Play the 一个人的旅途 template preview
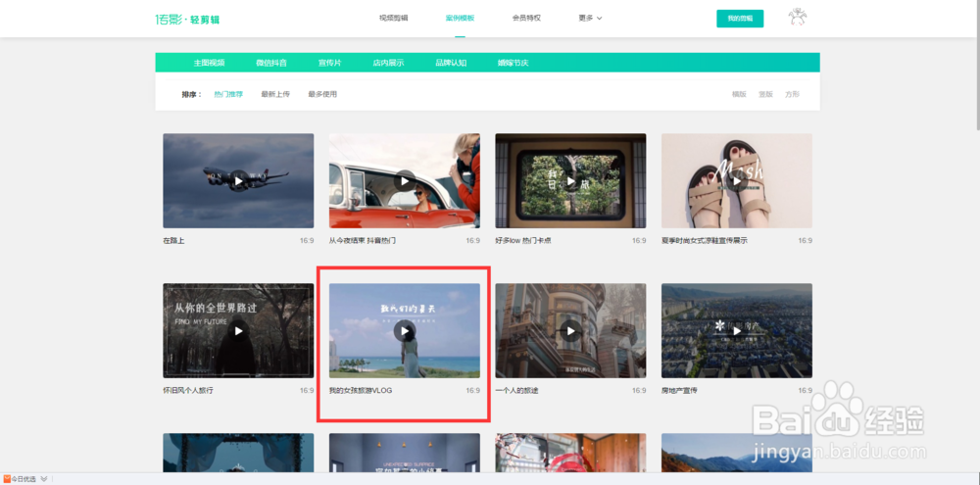Viewport: 980px width, 485px height. [x=570, y=330]
